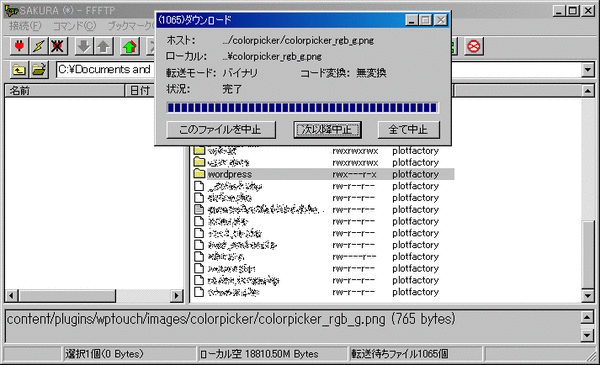Click the local path field C:¥Documents and

pyautogui.click(x=105, y=70)
